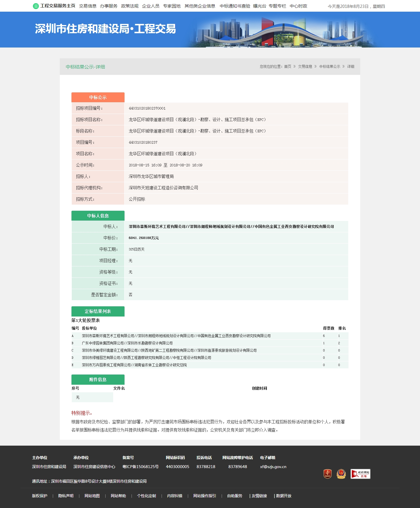Open 中标通知书查验 in the top navigation

[235, 6]
